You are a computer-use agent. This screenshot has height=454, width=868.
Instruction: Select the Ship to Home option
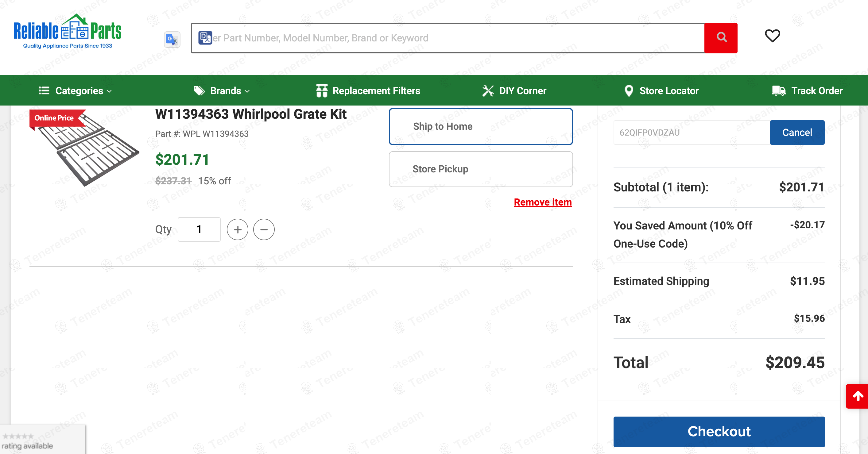click(x=481, y=126)
